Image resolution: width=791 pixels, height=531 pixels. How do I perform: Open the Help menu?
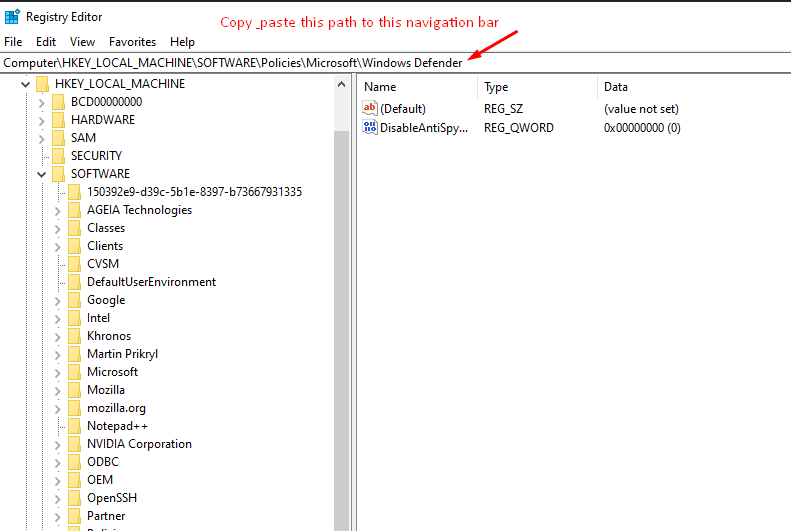coord(182,42)
